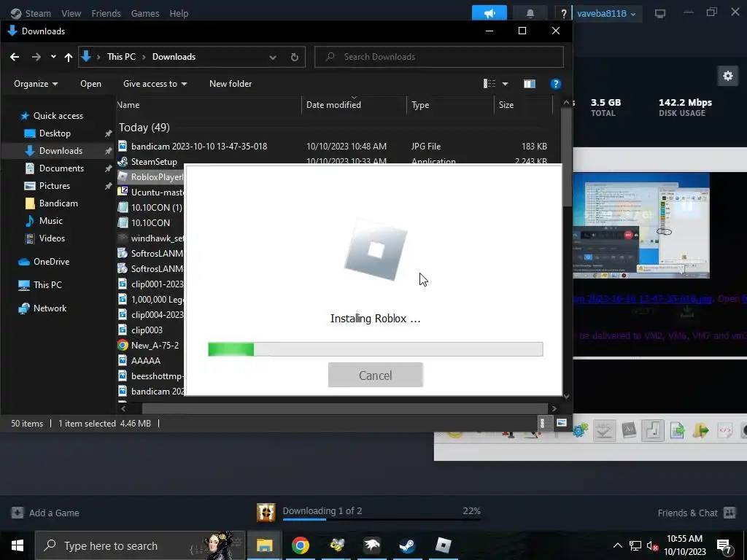Image resolution: width=747 pixels, height=560 pixels.
Task: Open the Give access to dropdown
Action: pyautogui.click(x=155, y=84)
